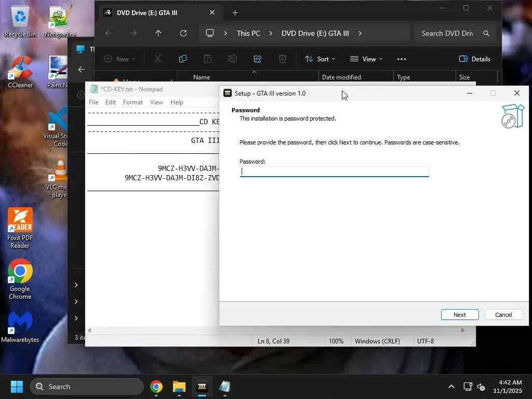Click the Up directory arrow in Explorer

(158, 33)
